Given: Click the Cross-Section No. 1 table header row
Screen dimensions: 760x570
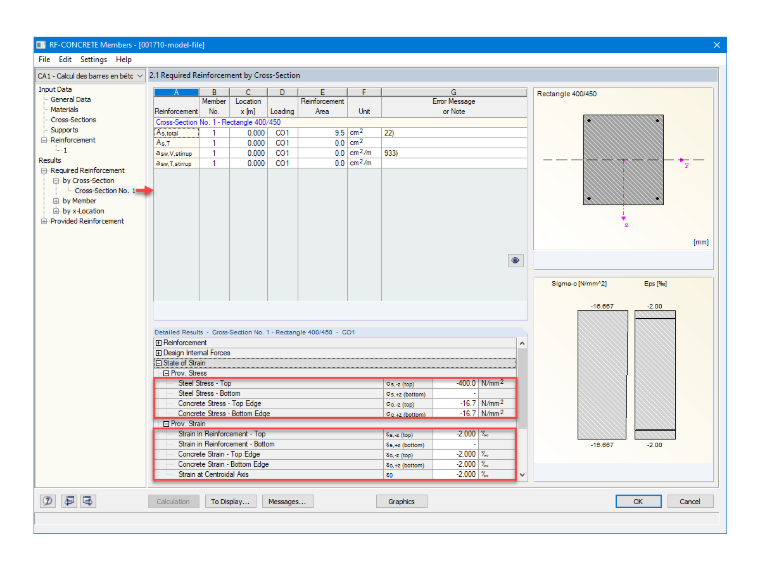Looking at the screenshot, I should 340,123.
